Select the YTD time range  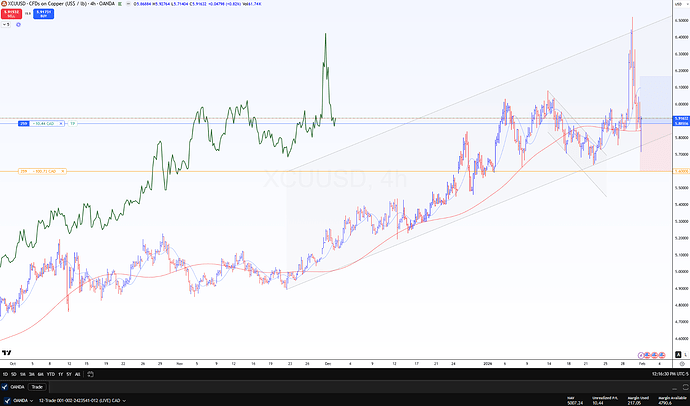click(51, 374)
